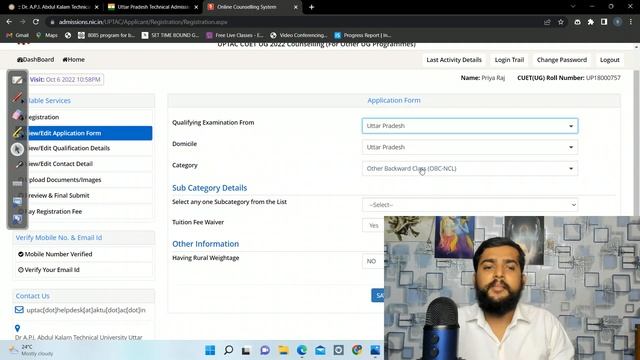This screenshot has width=640, height=360.
Task: Open the Subcategory --Select-- dropdown
Action: coord(470,205)
